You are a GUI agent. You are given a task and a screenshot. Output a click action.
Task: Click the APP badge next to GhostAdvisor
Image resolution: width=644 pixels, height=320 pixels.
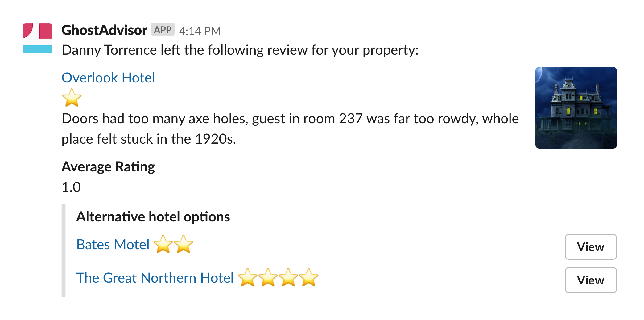tap(163, 30)
